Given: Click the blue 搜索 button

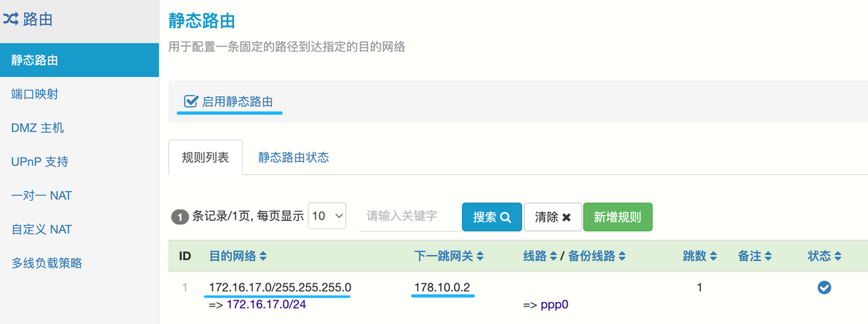Looking at the screenshot, I should pyautogui.click(x=492, y=217).
